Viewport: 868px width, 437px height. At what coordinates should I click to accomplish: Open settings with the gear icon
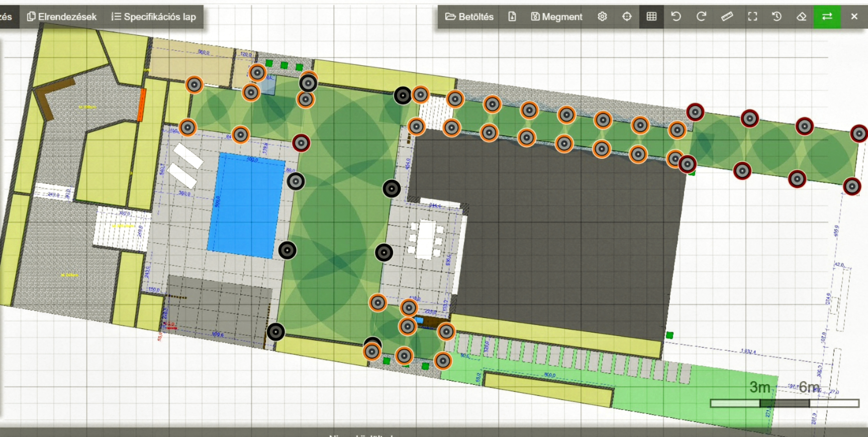(x=602, y=17)
